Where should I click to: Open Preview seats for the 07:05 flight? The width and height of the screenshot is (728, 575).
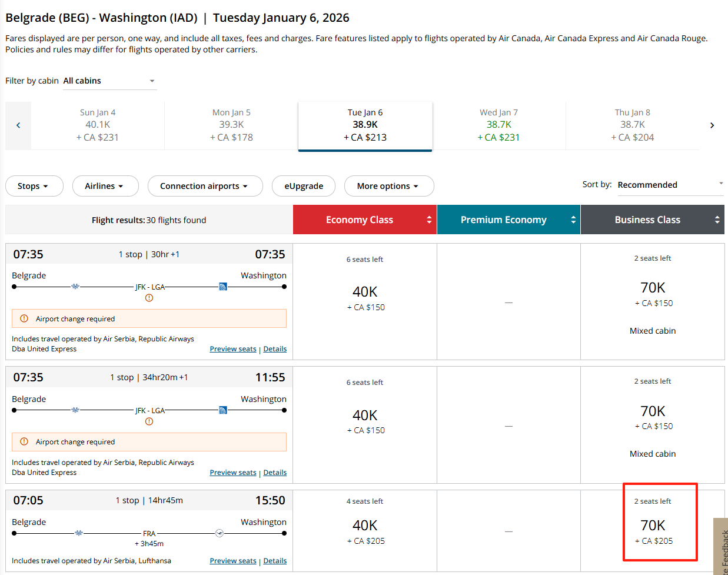(233, 561)
